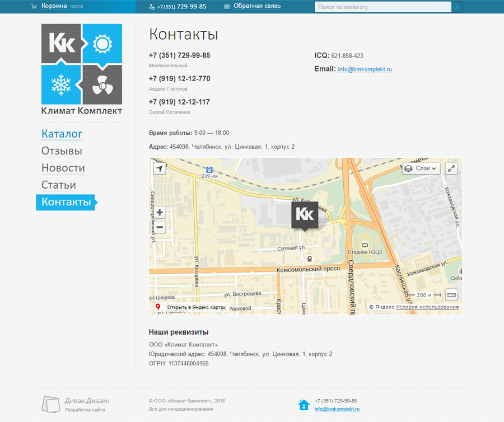The height and width of the screenshot is (422, 504).
Task: Click the blue house icon in footer
Action: pos(304,405)
